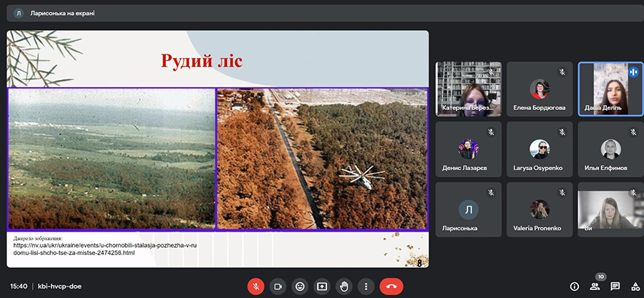The image size is (644, 298).
Task: Open the emoji reactions button
Action: (x=300, y=287)
